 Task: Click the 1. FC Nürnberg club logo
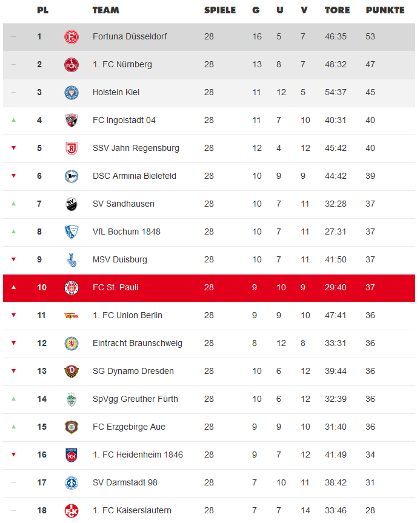(72, 65)
